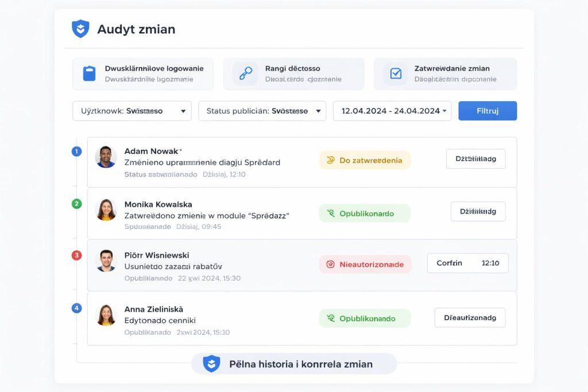This screenshot has height=392, width=588.
Task: Open the date range 12.04.2024 - 24.04.2024 picker
Action: (x=392, y=111)
